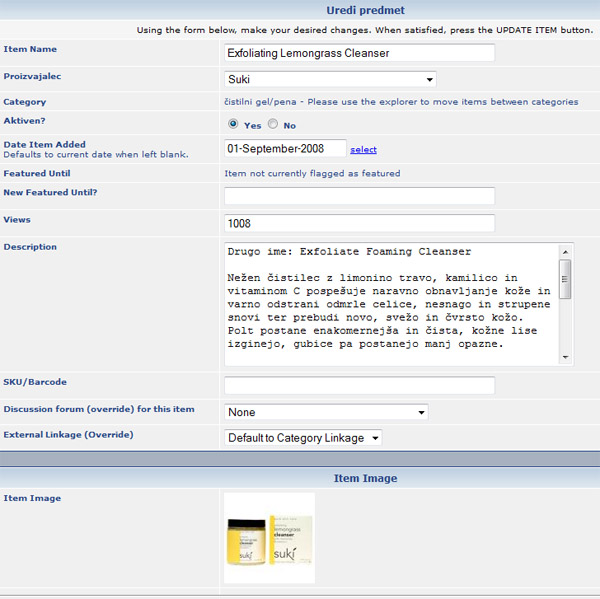Click the Suki product item image thumbnail
Screen dimensions: 600x599
pyautogui.click(x=269, y=538)
